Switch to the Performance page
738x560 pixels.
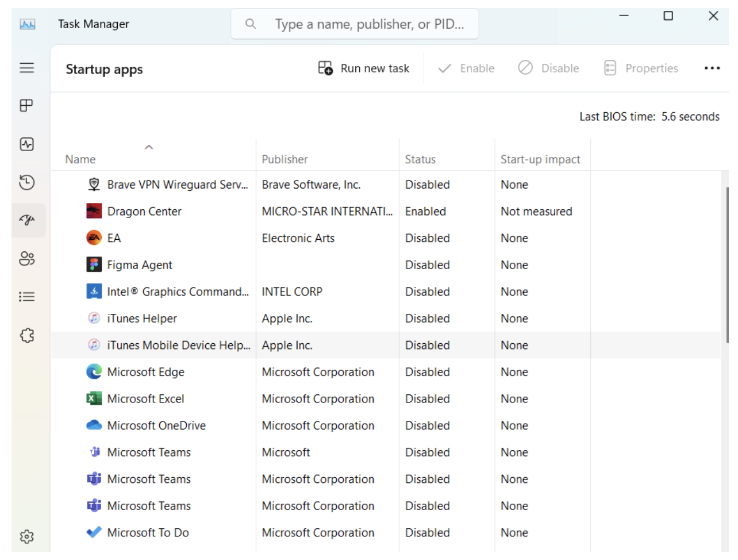(27, 144)
